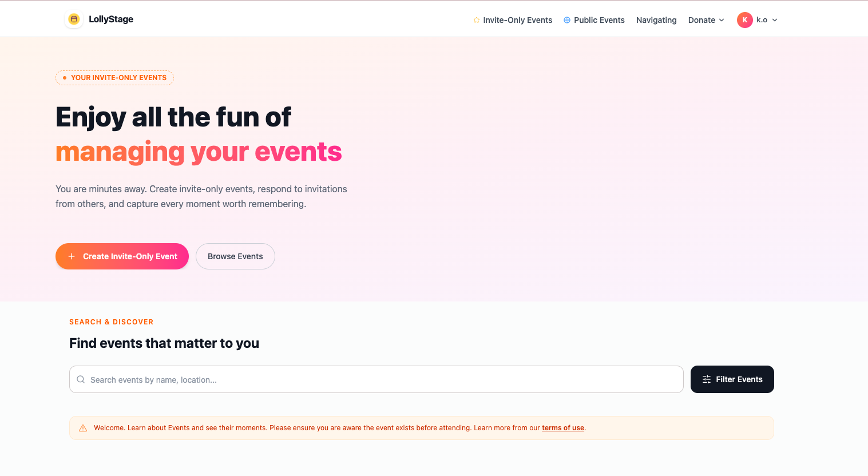Viewport: 868px width, 476px height.
Task: Go to Public Events nav item
Action: pyautogui.click(x=594, y=20)
